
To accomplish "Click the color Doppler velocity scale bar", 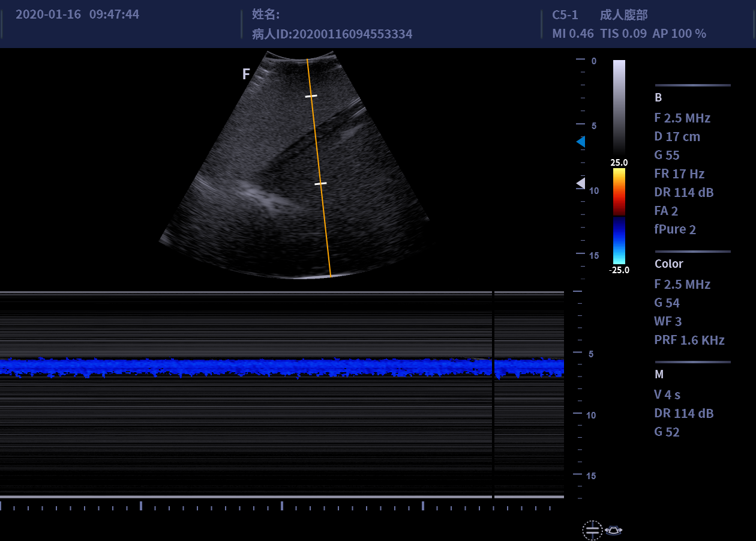I will 619,216.
